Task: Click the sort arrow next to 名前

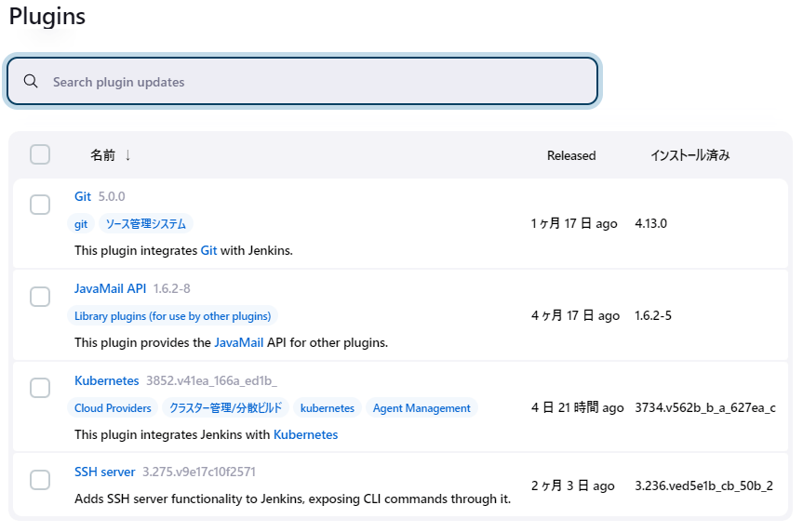Action: click(x=127, y=155)
